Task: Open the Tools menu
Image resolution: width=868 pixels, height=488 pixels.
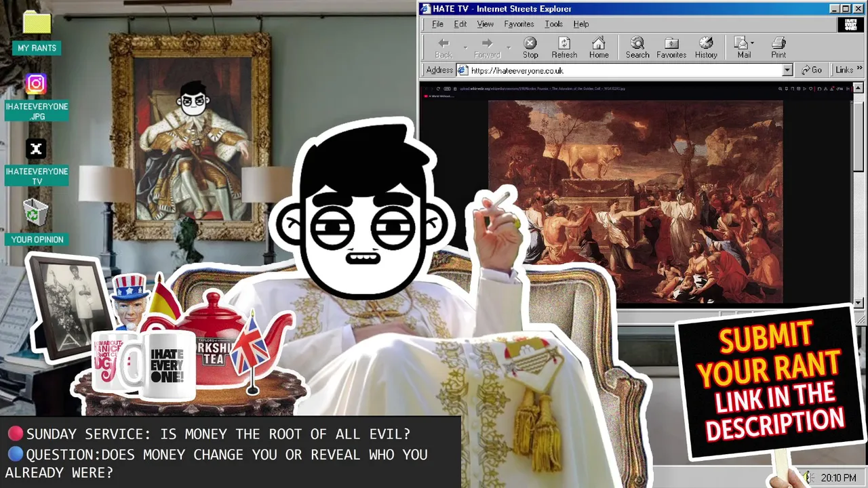Action: click(x=553, y=24)
